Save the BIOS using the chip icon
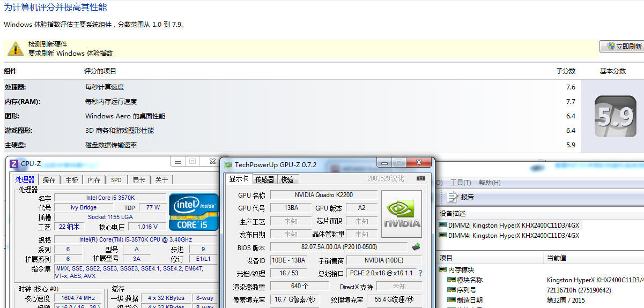This screenshot has height=308, width=644. point(416,247)
